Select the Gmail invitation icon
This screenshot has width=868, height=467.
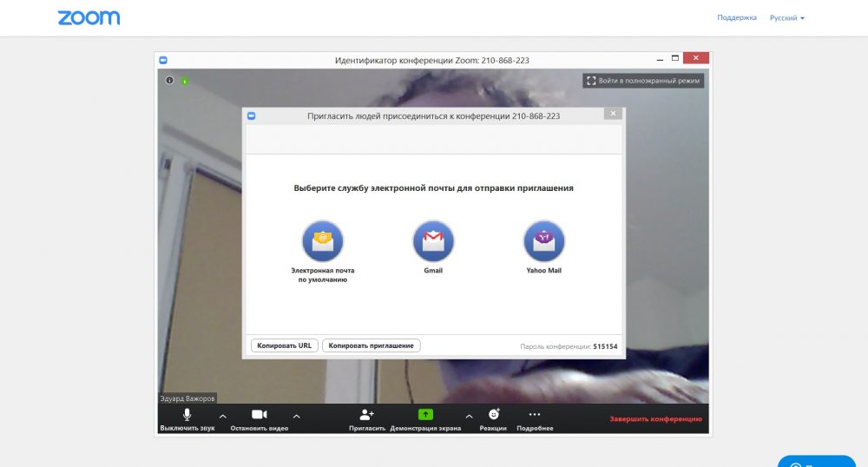coord(433,240)
